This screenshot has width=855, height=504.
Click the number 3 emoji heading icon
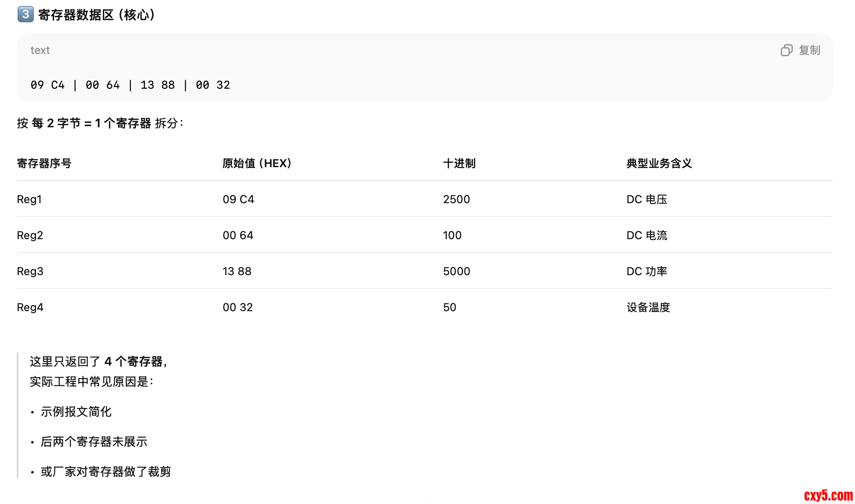point(25,14)
